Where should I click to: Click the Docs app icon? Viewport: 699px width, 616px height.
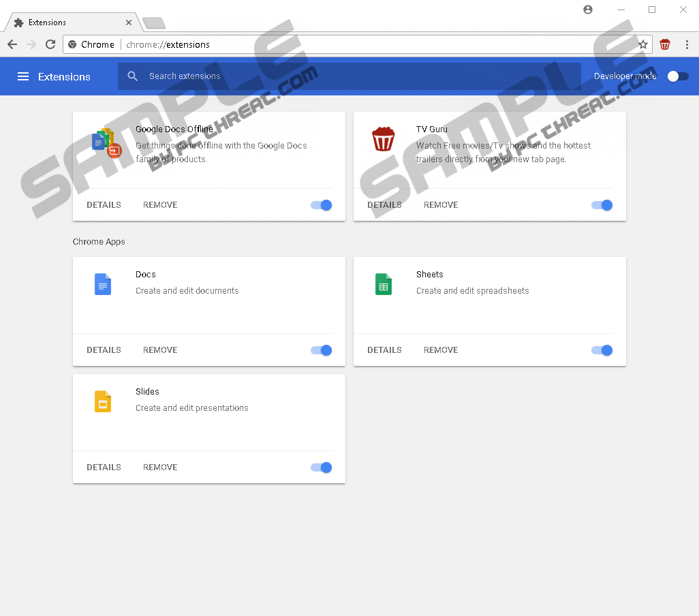click(102, 284)
